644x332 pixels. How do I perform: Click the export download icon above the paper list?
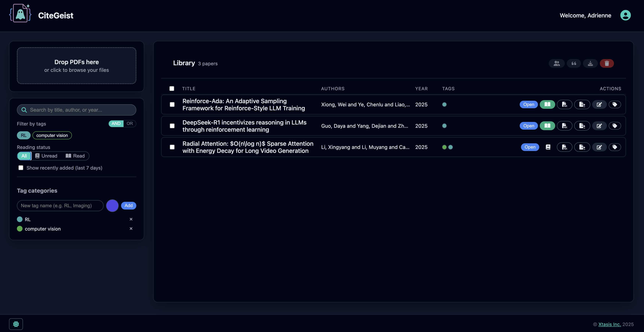(590, 63)
